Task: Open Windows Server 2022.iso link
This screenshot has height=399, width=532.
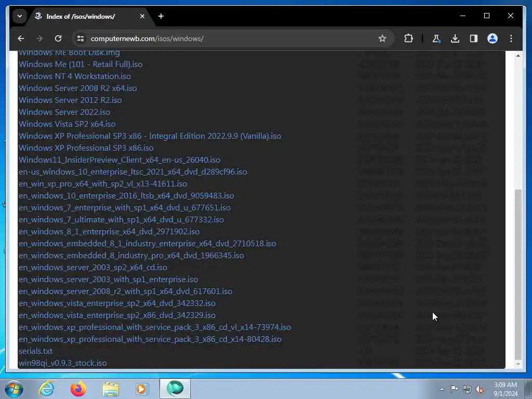Action: pyautogui.click(x=64, y=112)
